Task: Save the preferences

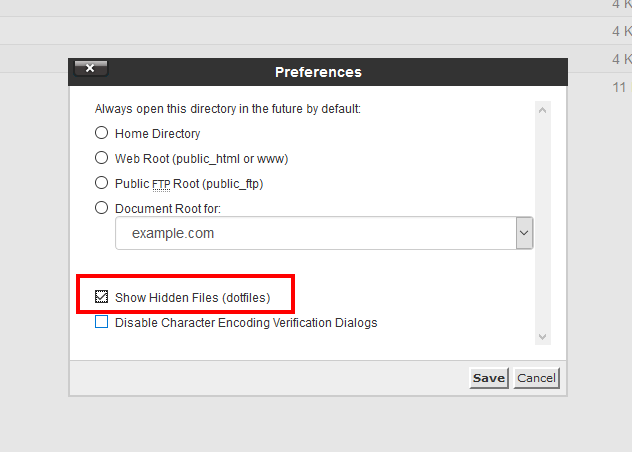Action: [489, 378]
